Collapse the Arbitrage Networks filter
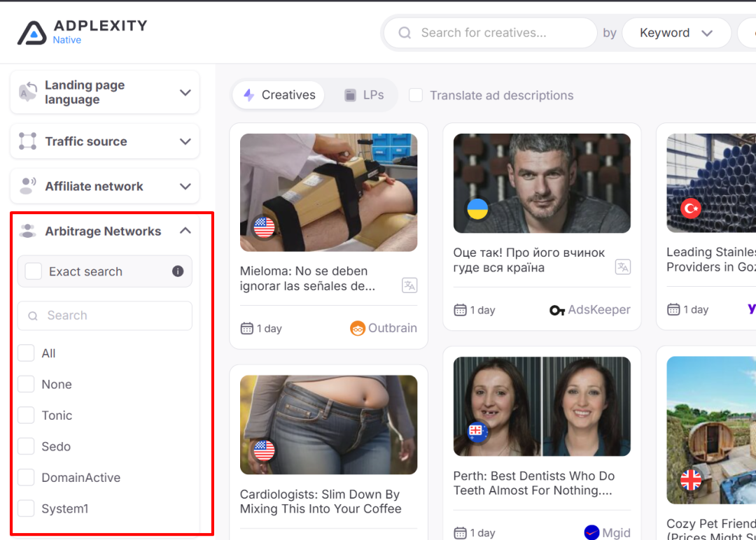The width and height of the screenshot is (756, 540). click(x=185, y=232)
